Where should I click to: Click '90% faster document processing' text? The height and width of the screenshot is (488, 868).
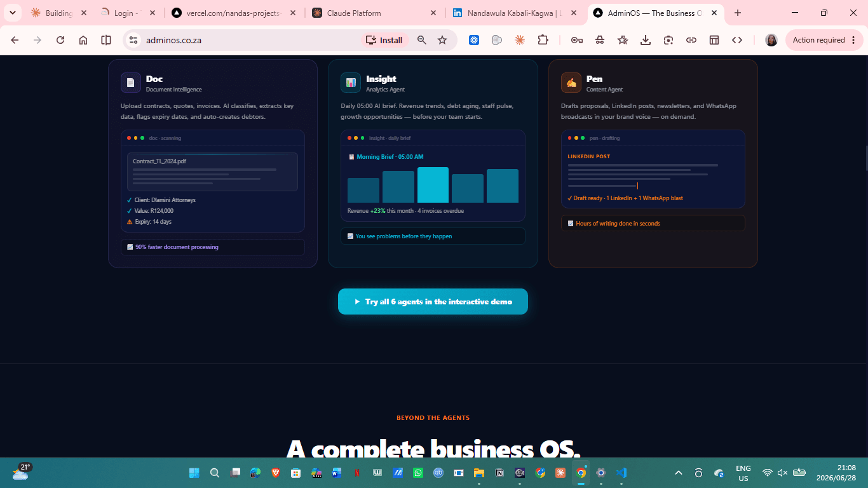click(177, 247)
